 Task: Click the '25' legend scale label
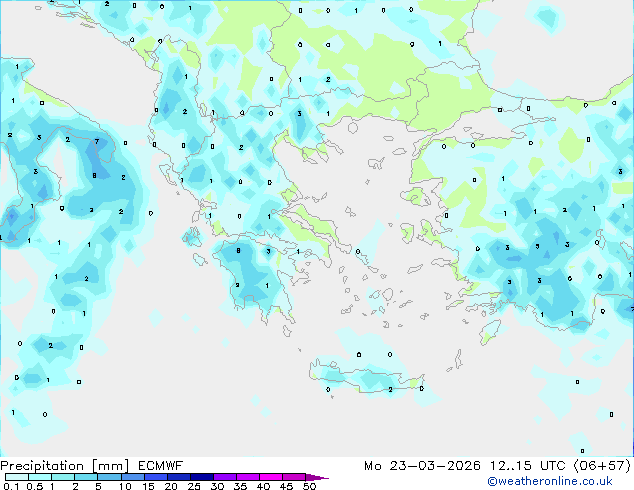click(x=194, y=486)
